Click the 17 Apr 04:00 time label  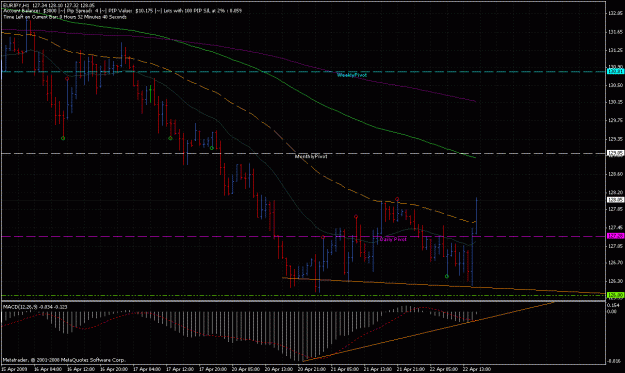(147, 369)
